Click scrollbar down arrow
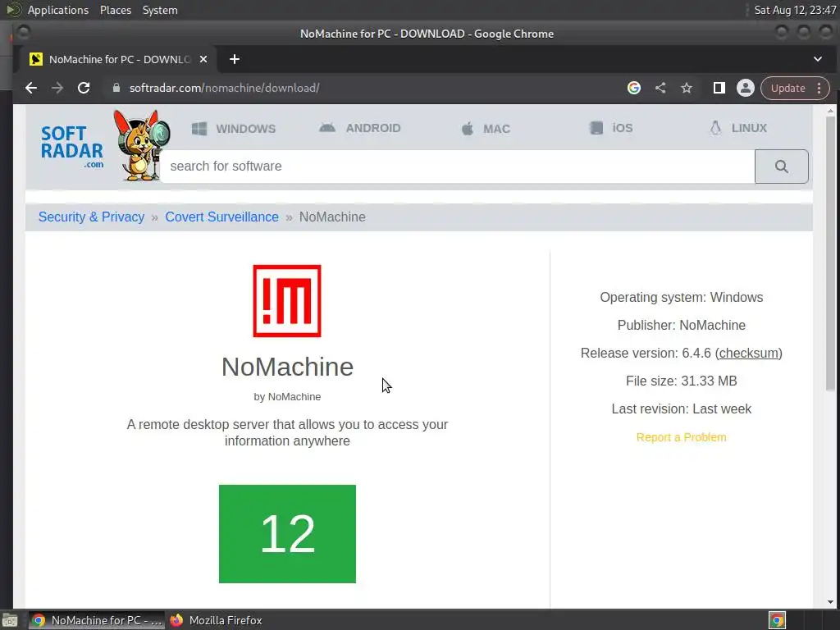 coord(830,602)
